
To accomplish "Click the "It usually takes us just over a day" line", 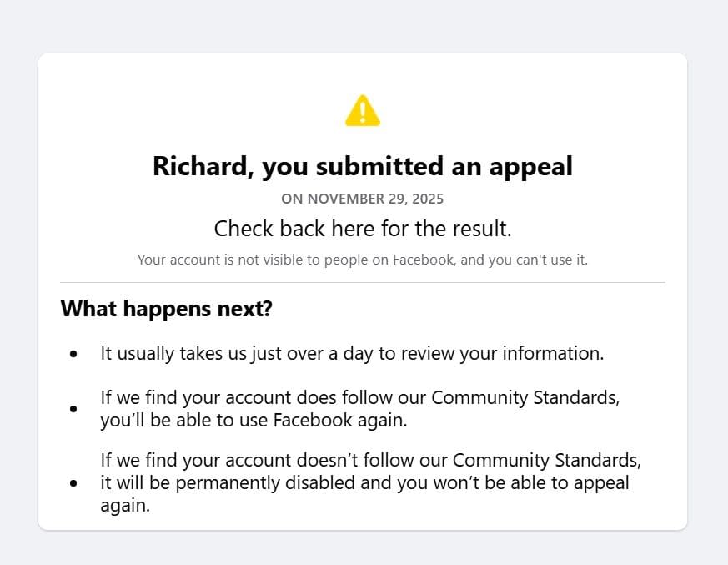I will [352, 353].
